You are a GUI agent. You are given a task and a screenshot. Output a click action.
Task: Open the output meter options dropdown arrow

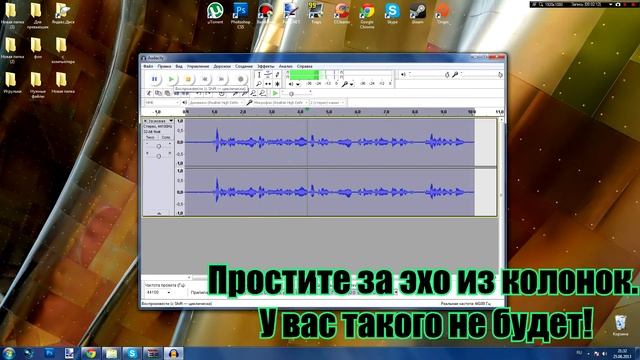click(x=298, y=84)
